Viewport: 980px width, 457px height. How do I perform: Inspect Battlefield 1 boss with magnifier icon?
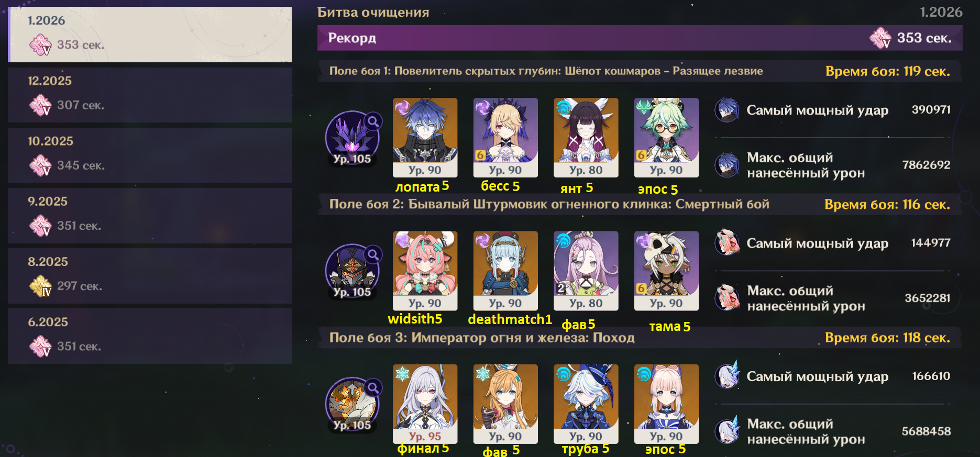[353, 138]
